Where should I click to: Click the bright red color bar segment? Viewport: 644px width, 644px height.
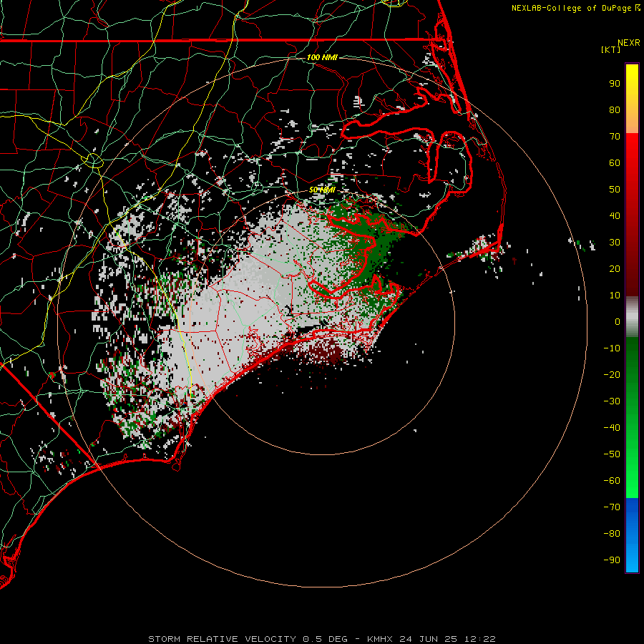click(x=632, y=149)
